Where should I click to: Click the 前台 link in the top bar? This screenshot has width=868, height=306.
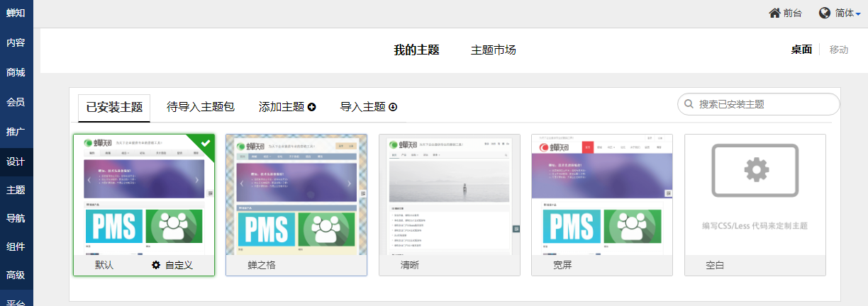tap(786, 13)
